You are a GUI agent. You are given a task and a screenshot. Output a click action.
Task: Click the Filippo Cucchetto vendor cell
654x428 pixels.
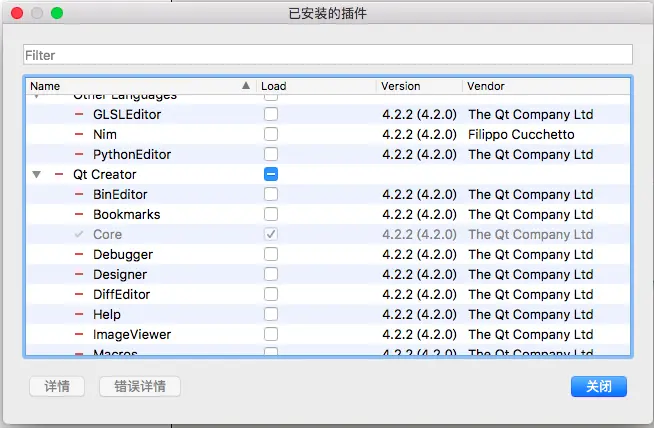point(521,134)
